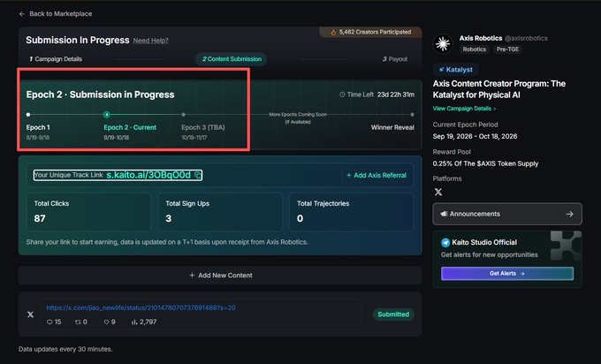Viewport: 601px width, 364px height.
Task: Click the s.kaito.ai track link
Action: point(148,175)
